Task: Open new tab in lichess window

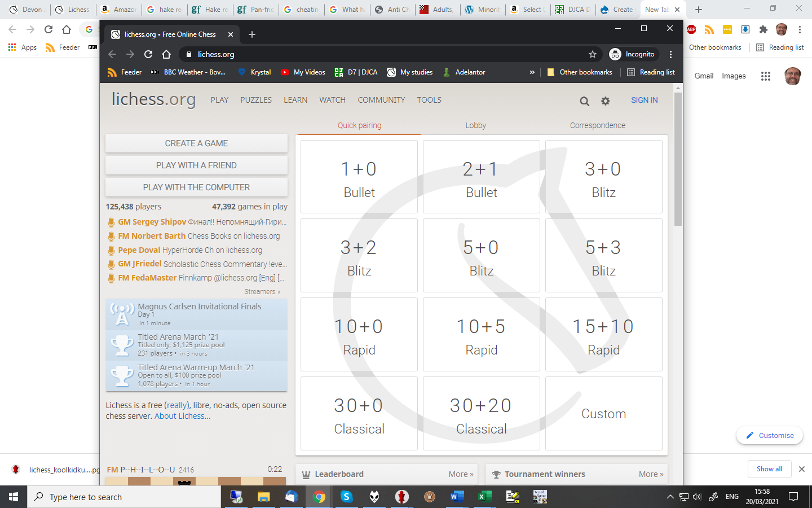Action: coord(252,34)
